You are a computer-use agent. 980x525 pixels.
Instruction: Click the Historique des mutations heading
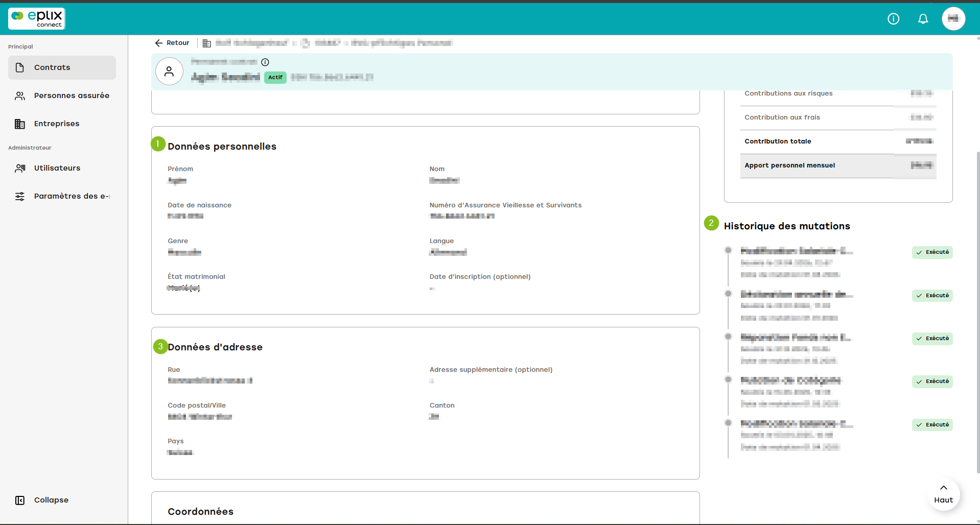tap(787, 226)
